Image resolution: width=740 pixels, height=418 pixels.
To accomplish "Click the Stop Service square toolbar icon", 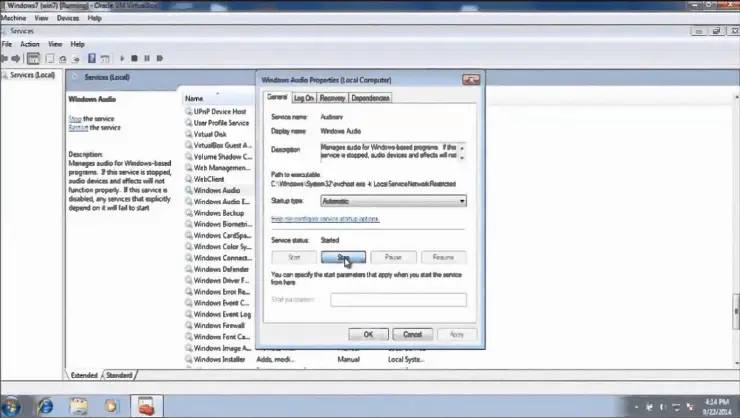I will click(135, 59).
